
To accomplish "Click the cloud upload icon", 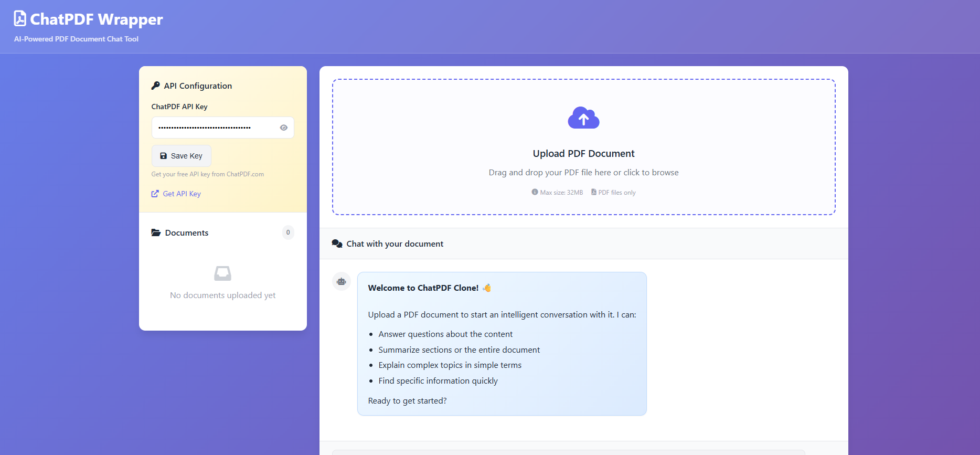I will pyautogui.click(x=584, y=118).
